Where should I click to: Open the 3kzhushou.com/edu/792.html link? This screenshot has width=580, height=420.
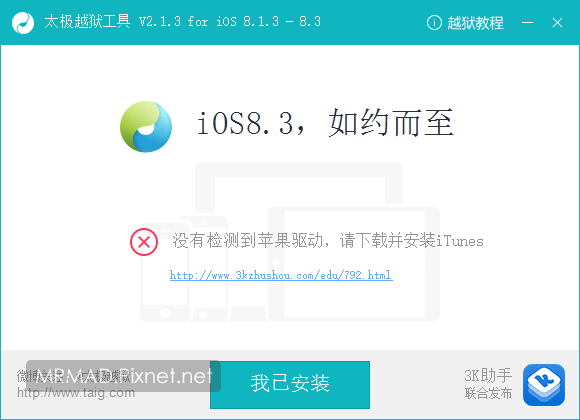281,275
